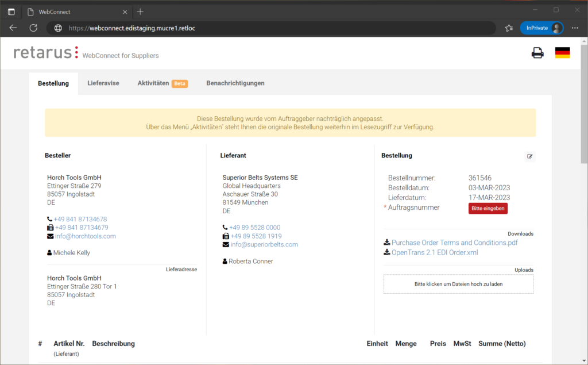Click the phone icon next to +49 89 5528 0000
The width and height of the screenshot is (588, 365).
[x=225, y=228]
